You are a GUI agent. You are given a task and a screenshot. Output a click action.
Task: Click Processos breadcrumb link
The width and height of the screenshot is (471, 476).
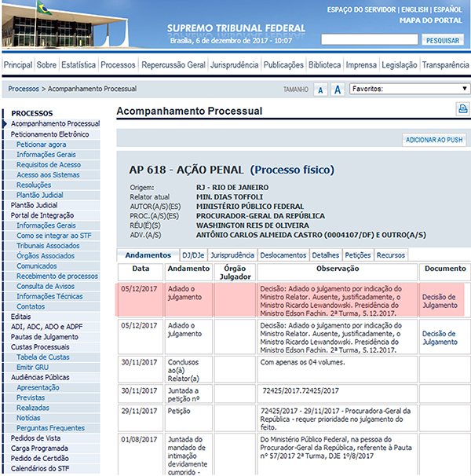[x=24, y=89]
